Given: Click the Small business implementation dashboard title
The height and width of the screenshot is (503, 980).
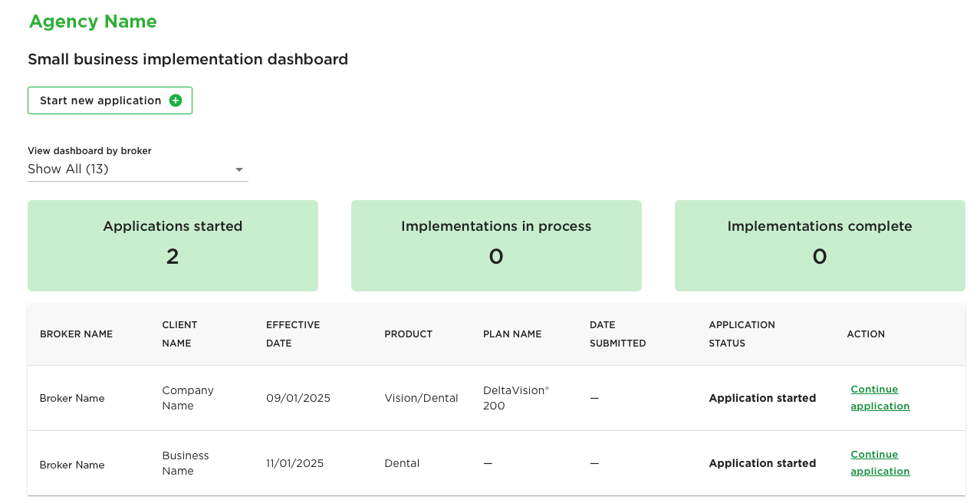Looking at the screenshot, I should 188,59.
